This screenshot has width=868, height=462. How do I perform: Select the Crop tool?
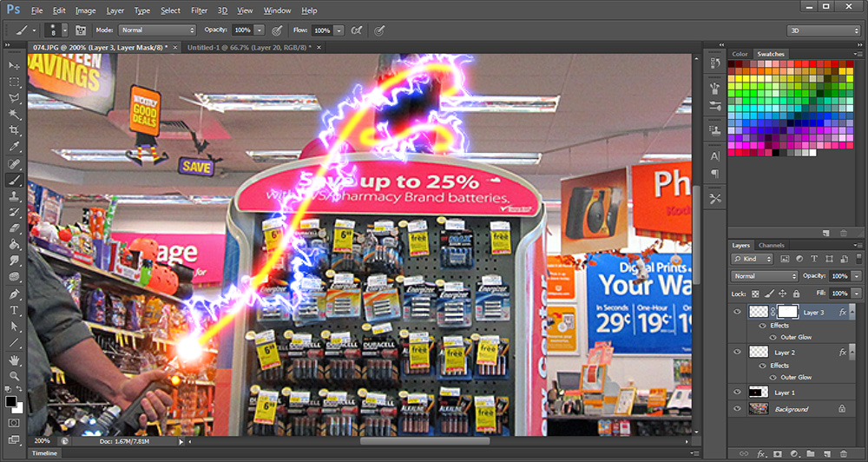(14, 130)
